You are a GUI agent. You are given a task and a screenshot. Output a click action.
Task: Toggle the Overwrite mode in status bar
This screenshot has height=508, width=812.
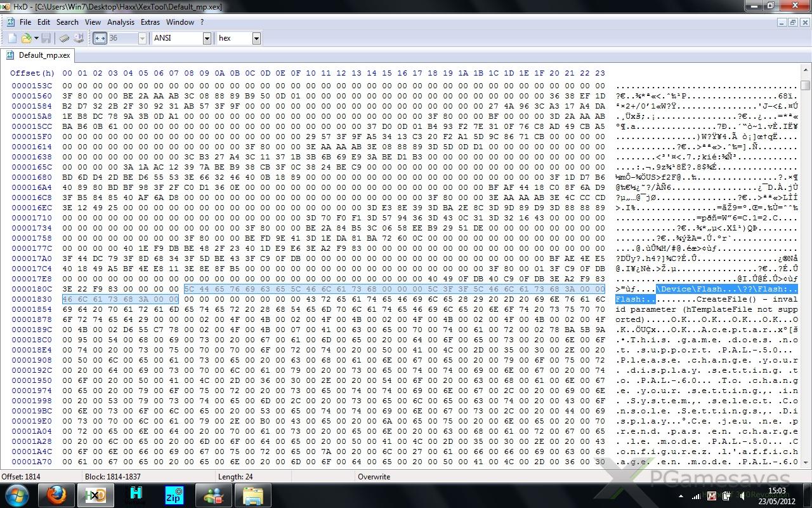tap(374, 477)
